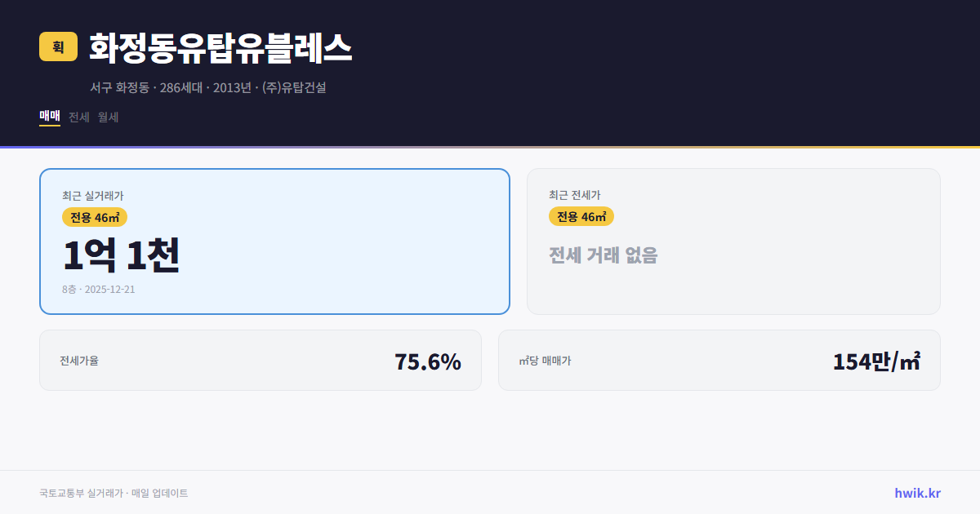The width and height of the screenshot is (980, 514).
Task: Click the 전용 46㎡ badge on the 전세가 card
Action: pos(581,216)
